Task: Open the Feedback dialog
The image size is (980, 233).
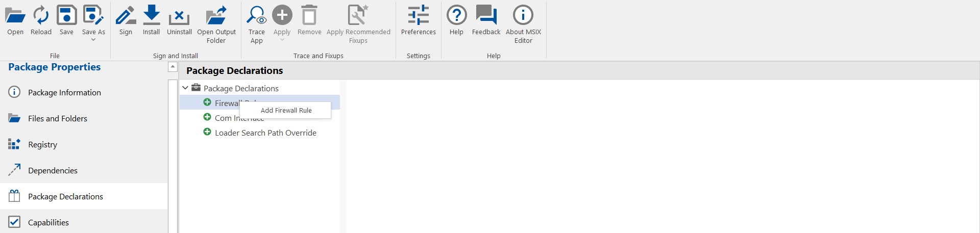Action: pos(486,16)
